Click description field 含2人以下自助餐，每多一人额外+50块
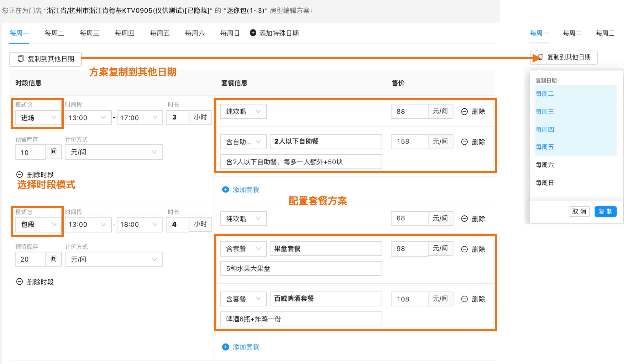Viewport: 624px width, 364px height. point(301,162)
